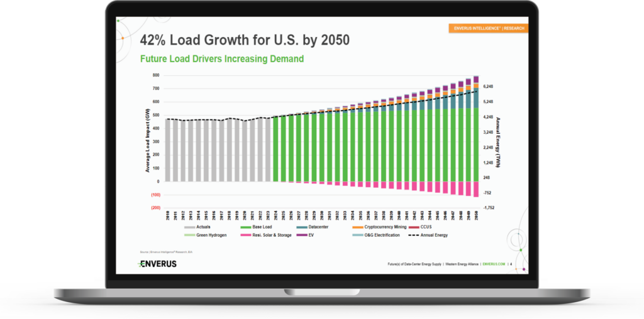
Task: Select the green subtitle Future Load Drivers
Action: click(x=221, y=59)
